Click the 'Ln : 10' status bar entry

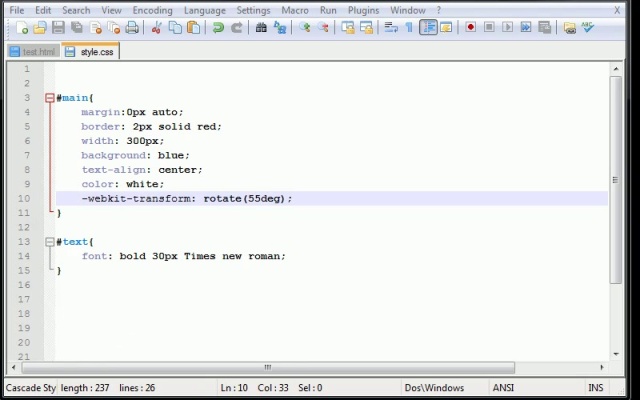pos(234,388)
